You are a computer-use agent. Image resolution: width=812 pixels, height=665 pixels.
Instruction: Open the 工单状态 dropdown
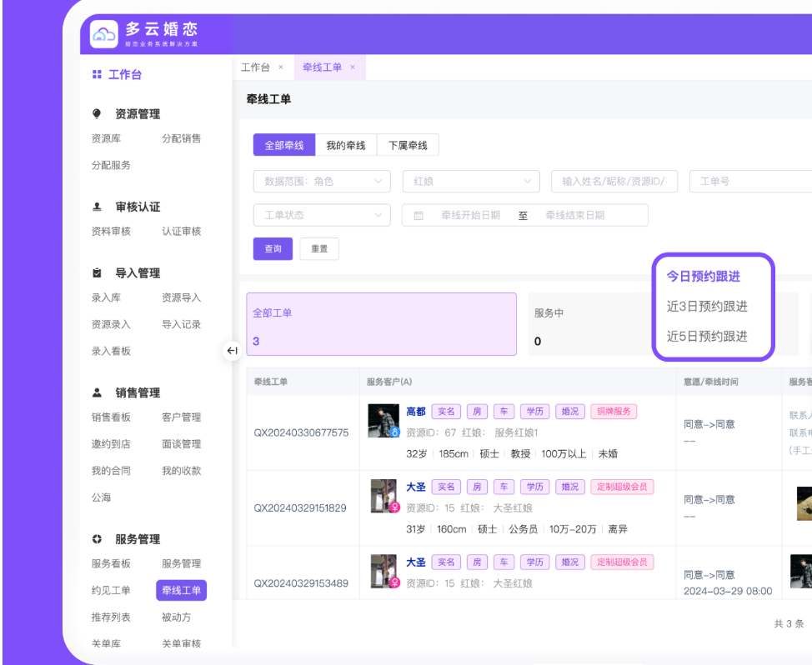click(x=321, y=216)
